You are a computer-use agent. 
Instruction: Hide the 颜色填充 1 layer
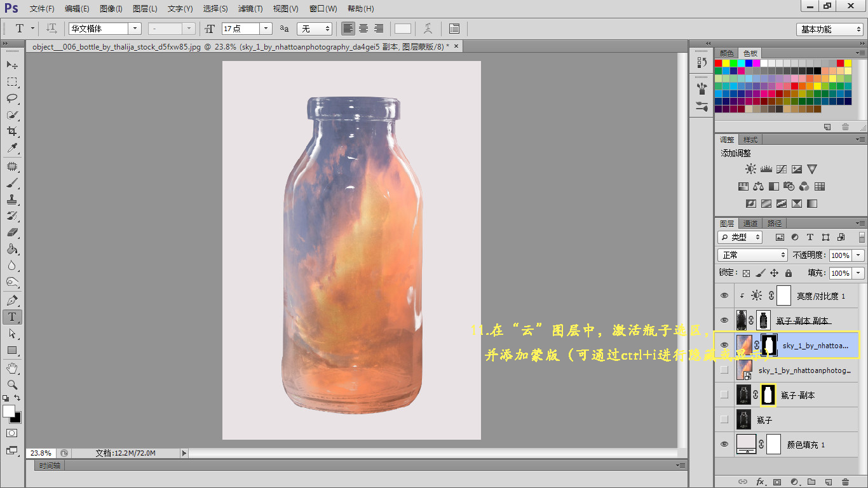pos(724,444)
